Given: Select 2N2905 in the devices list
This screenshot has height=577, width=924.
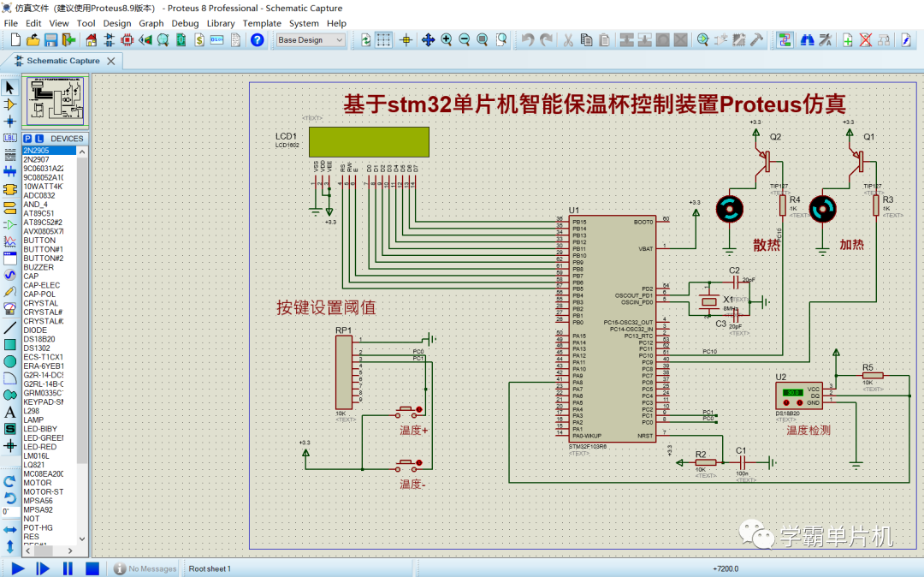Looking at the screenshot, I should click(50, 151).
